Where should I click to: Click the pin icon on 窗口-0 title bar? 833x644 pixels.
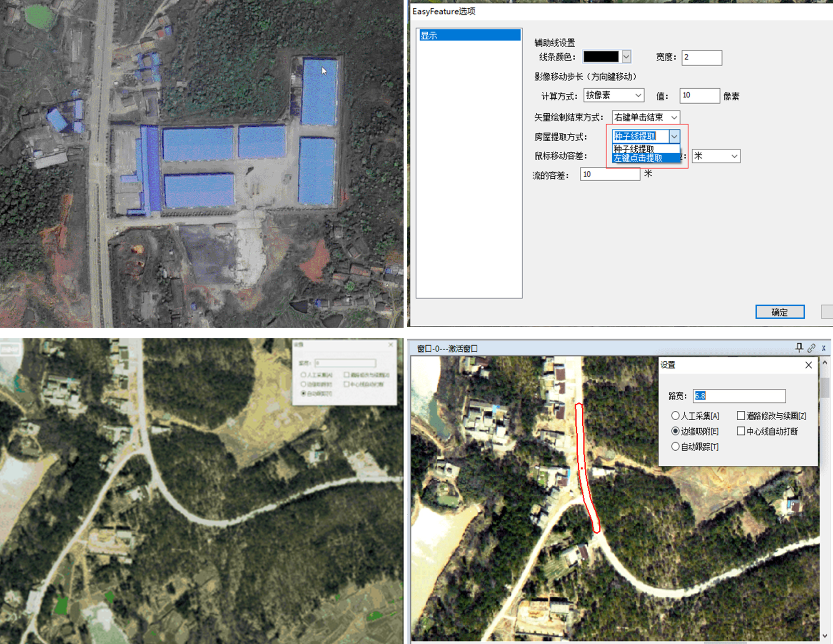click(799, 348)
